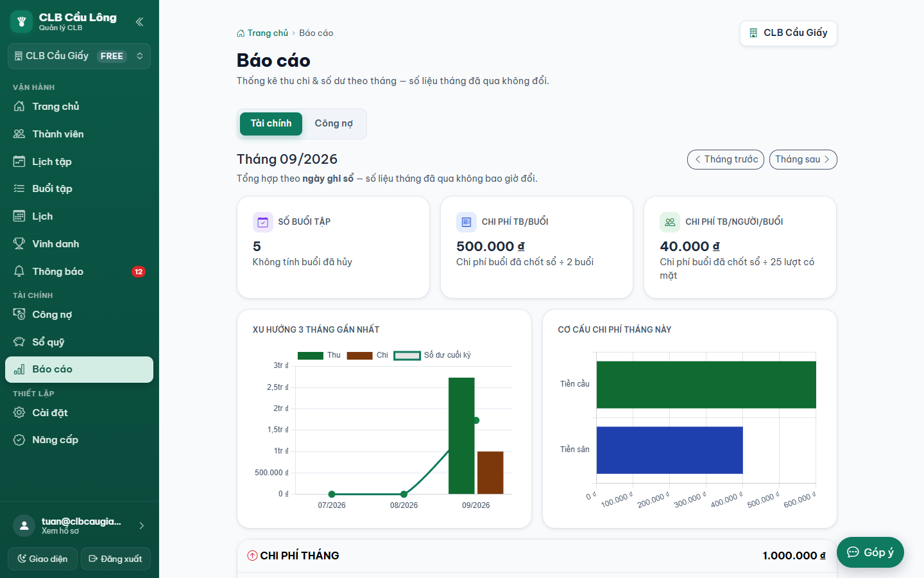Click the Số buổi tập card icon
Viewport: 924px width, 578px height.
[263, 222]
